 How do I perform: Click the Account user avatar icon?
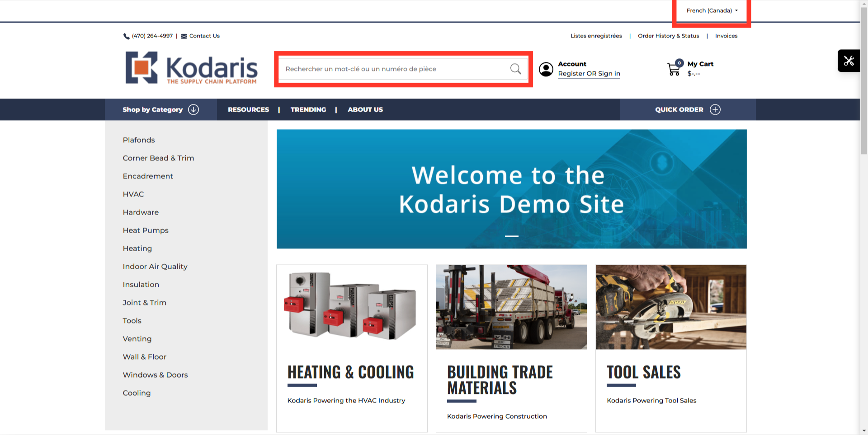546,69
